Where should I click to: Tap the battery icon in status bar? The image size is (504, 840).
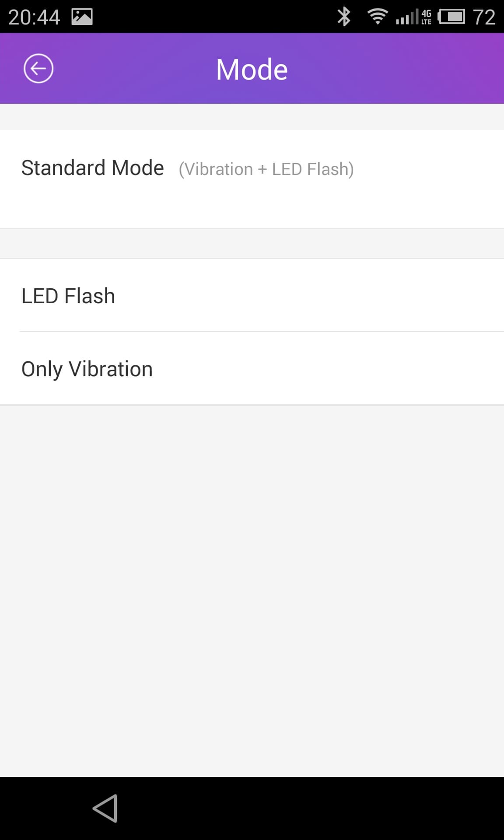click(451, 17)
